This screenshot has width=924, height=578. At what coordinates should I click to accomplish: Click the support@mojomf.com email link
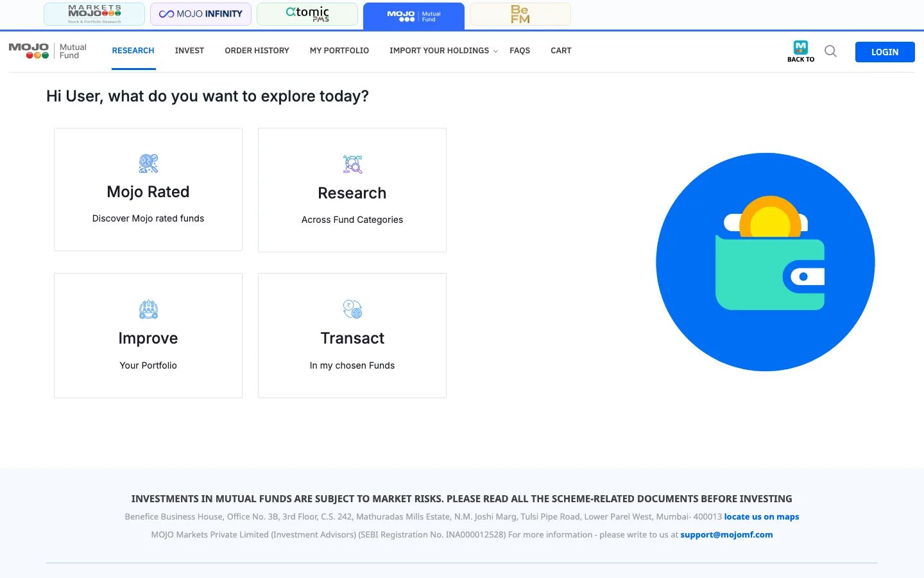pos(726,535)
